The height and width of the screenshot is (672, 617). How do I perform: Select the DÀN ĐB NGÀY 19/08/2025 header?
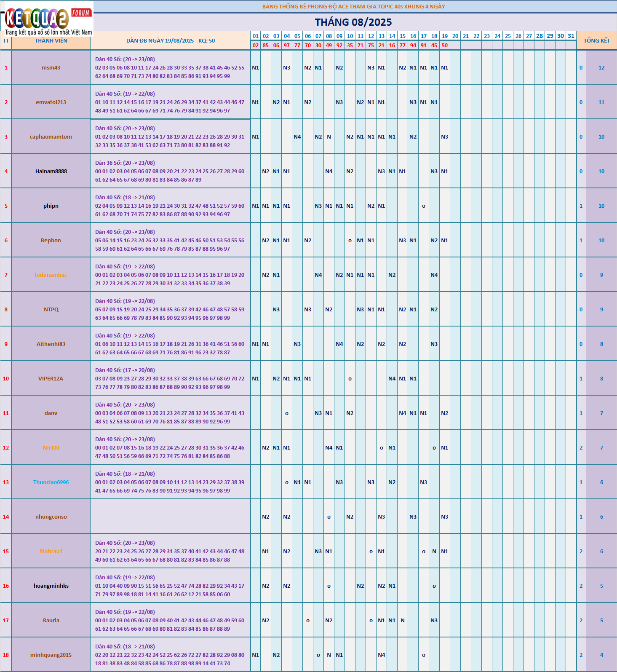click(x=171, y=41)
